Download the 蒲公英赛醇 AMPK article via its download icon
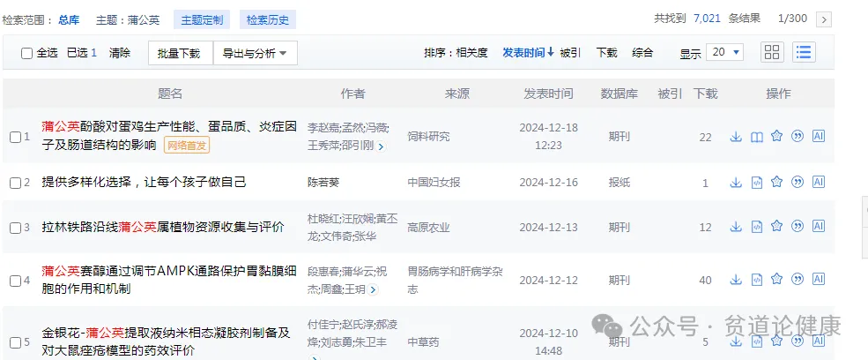The width and height of the screenshot is (868, 360). click(x=736, y=280)
